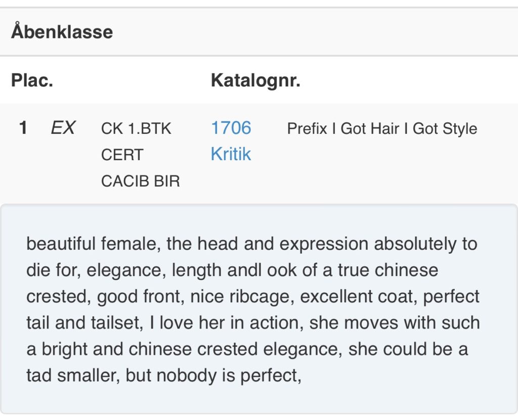Click the CK 1.BTK award text
The height and width of the screenshot is (420, 518).
(136, 128)
